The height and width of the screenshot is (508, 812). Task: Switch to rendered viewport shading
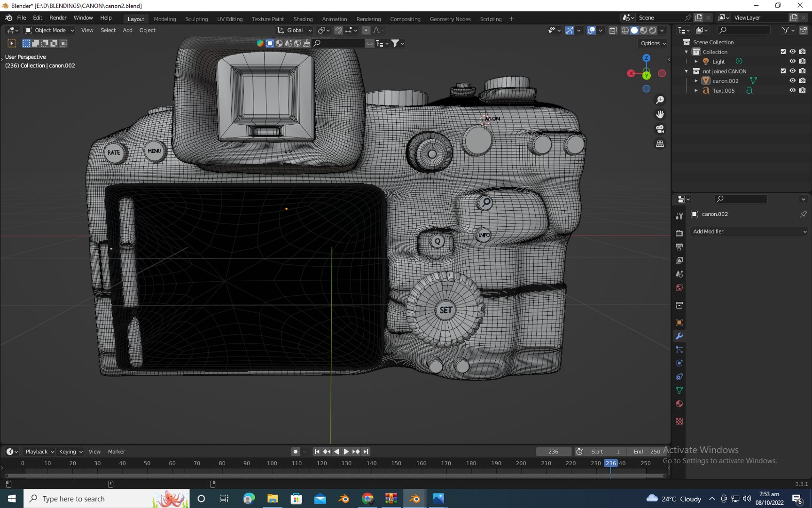coord(653,30)
